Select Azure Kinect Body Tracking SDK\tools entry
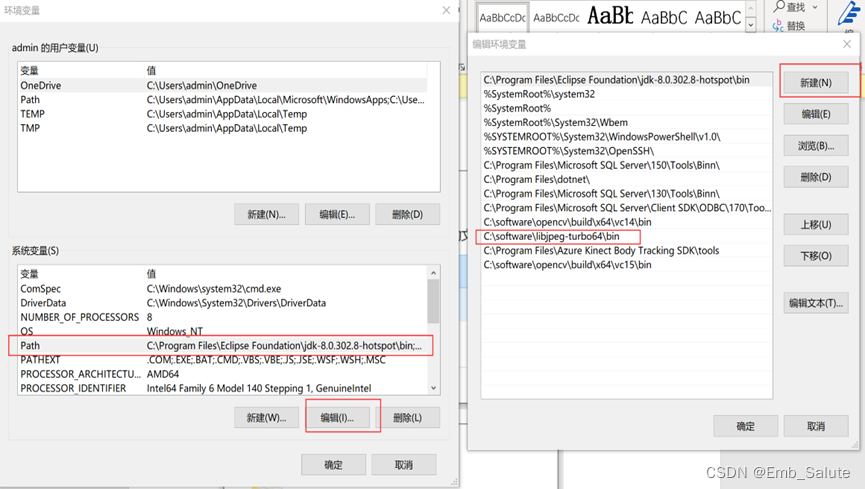The image size is (865, 489). tap(627, 251)
